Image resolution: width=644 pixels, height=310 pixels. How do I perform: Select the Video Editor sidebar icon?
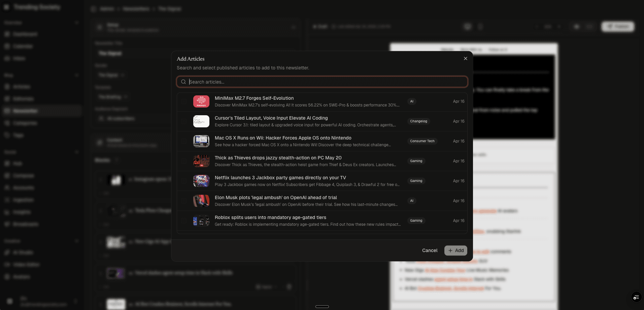pyautogui.click(x=7, y=265)
